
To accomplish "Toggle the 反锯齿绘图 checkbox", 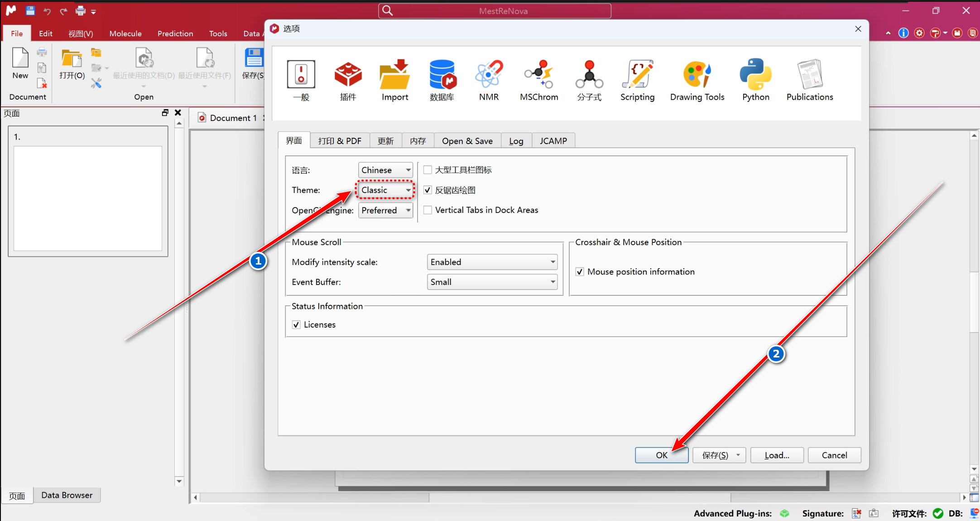I will (x=428, y=190).
